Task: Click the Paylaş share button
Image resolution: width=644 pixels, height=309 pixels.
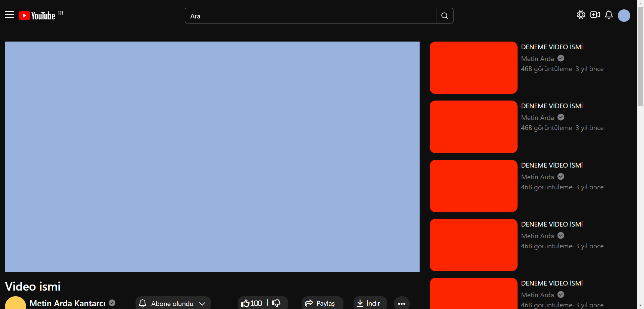Action: pos(321,303)
